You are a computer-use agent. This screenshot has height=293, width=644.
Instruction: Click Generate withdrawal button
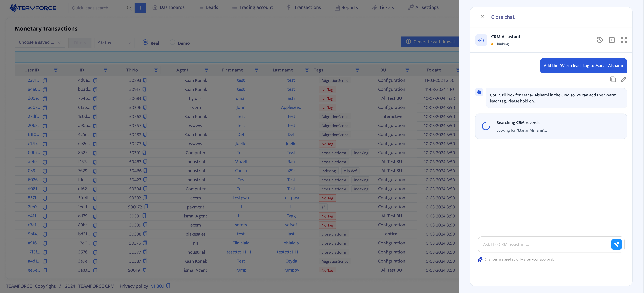point(430,42)
